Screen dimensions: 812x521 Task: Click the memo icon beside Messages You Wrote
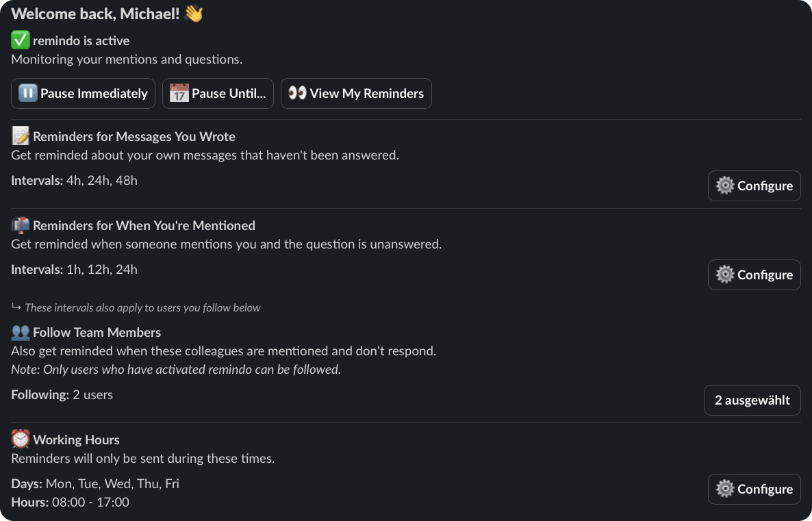21,136
